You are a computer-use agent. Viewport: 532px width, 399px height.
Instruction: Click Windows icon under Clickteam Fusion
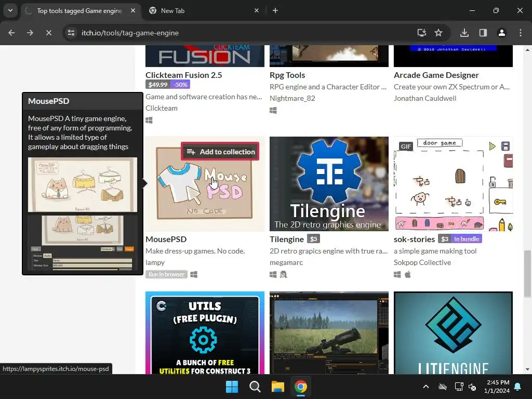coord(149,120)
